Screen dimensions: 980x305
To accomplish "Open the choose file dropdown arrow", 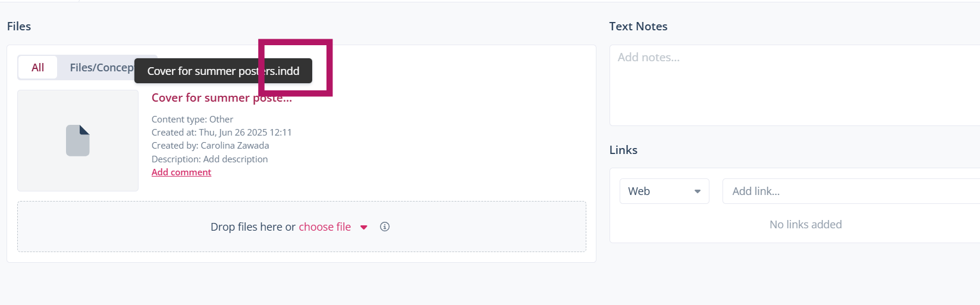I will pyautogui.click(x=364, y=227).
